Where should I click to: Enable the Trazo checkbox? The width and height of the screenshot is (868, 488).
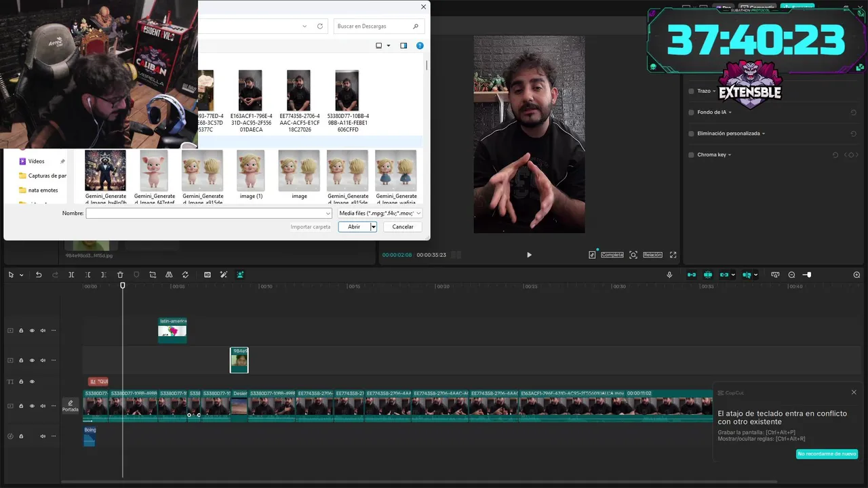[691, 91]
